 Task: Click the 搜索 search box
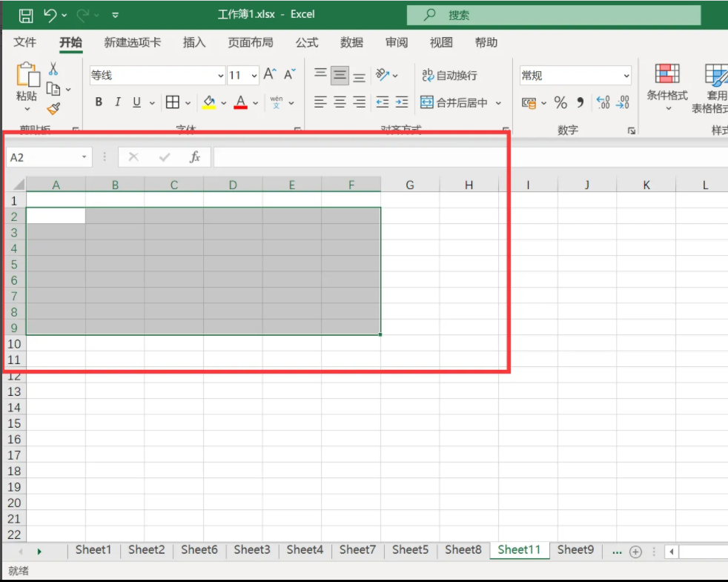[553, 15]
